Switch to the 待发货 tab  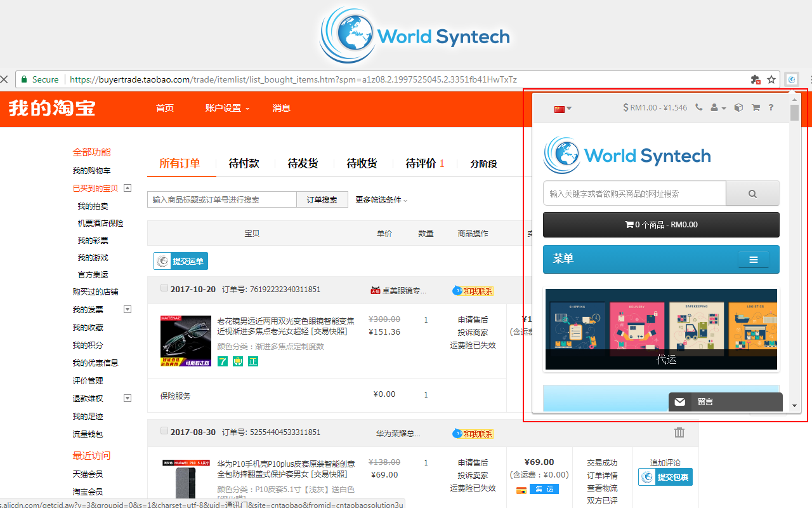tap(303, 163)
